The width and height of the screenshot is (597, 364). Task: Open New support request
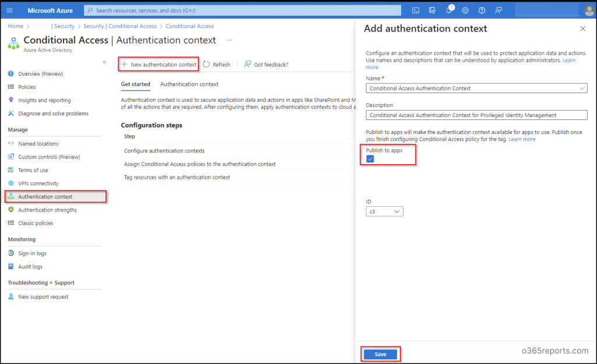coord(43,296)
